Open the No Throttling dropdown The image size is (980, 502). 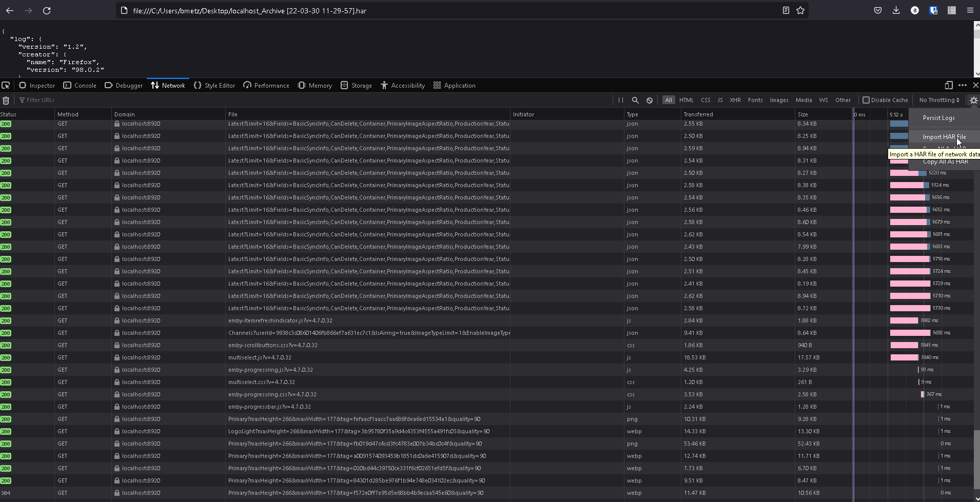939,101
